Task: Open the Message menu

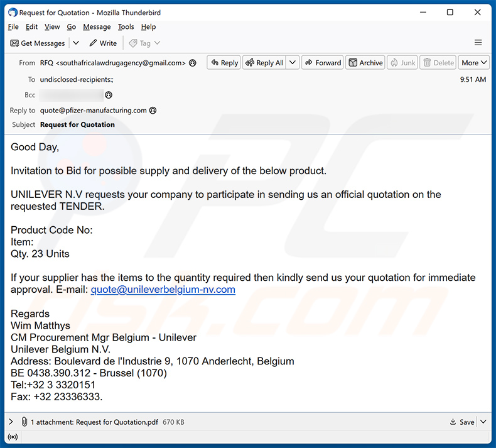Action: tap(97, 27)
